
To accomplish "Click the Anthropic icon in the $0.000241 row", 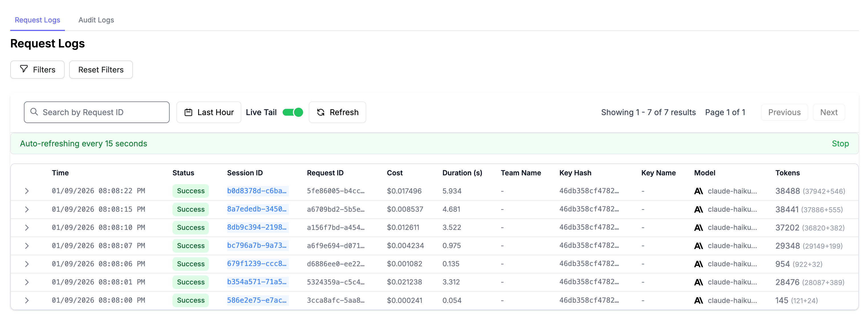I will [x=698, y=300].
